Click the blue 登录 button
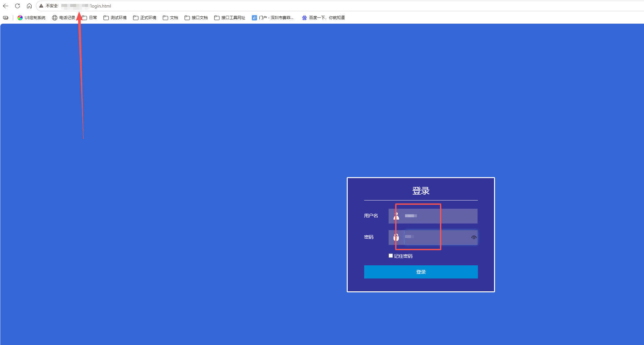Screen dimensions: 644x345 pos(421,272)
